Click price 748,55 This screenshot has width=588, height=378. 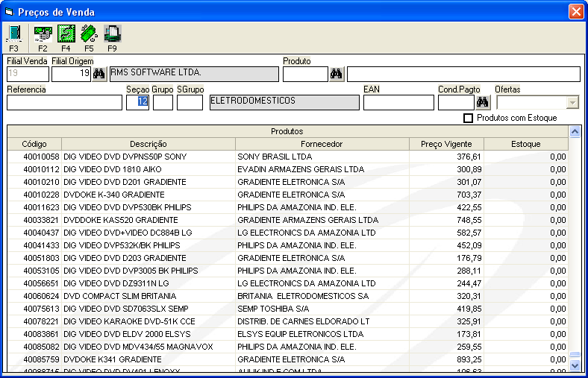[x=469, y=220]
